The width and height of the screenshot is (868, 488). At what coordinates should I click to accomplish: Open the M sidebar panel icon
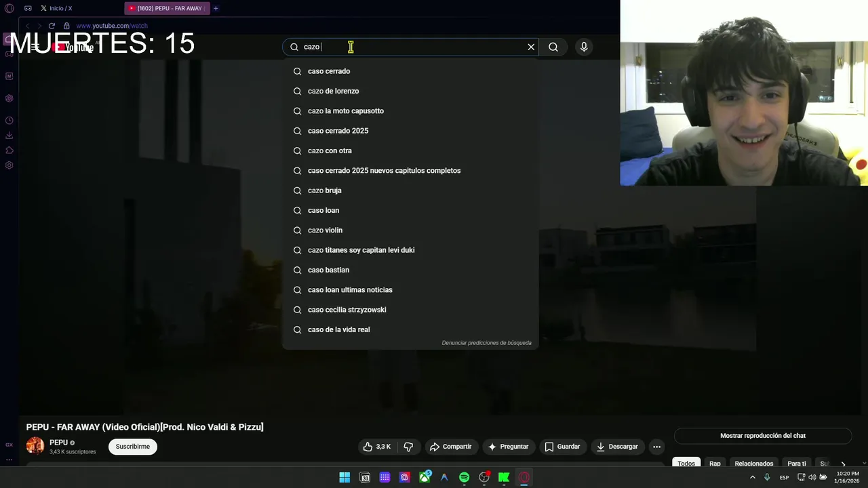9,76
